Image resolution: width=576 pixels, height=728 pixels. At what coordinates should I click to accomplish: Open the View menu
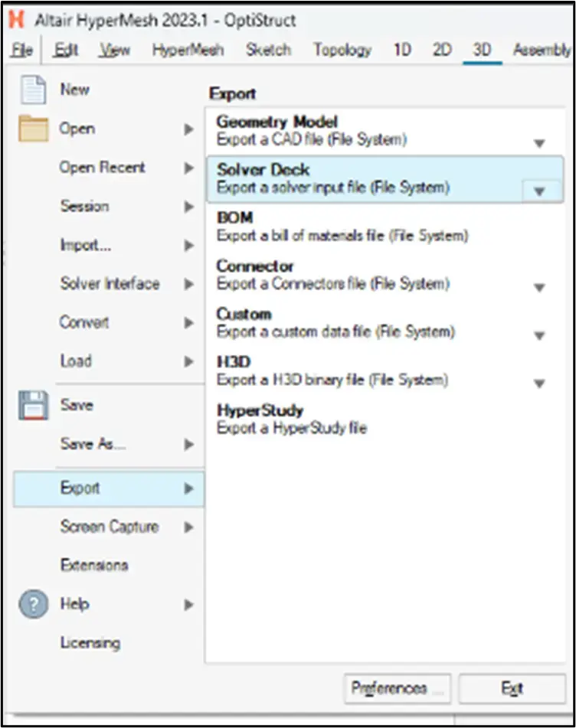click(x=114, y=50)
